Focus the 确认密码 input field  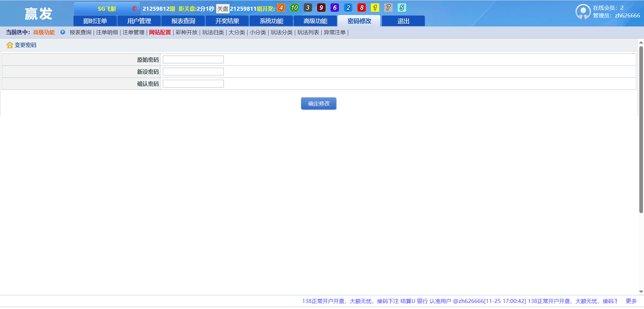(x=193, y=84)
